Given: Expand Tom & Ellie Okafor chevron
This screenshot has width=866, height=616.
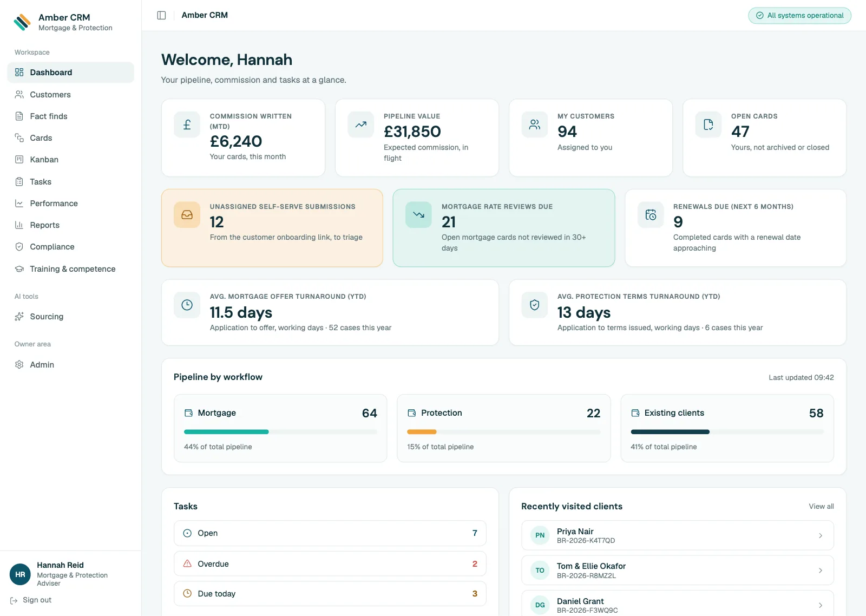Looking at the screenshot, I should pos(821,571).
